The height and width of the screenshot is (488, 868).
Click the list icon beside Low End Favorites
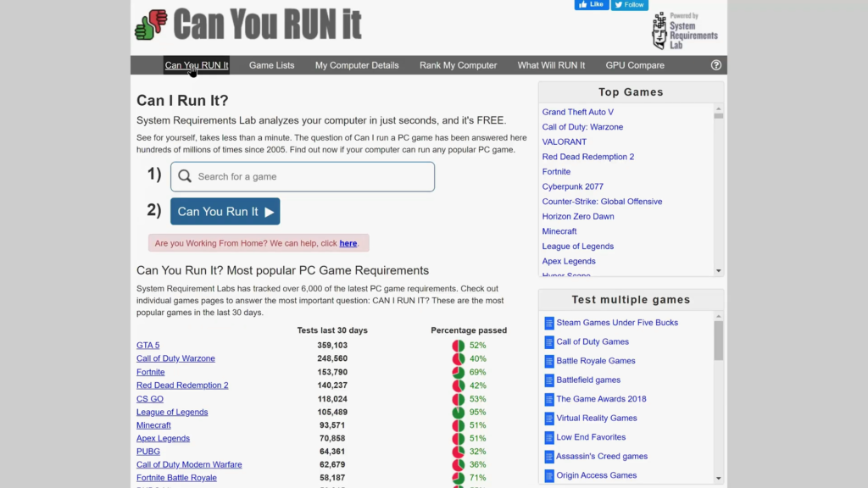[548, 437]
